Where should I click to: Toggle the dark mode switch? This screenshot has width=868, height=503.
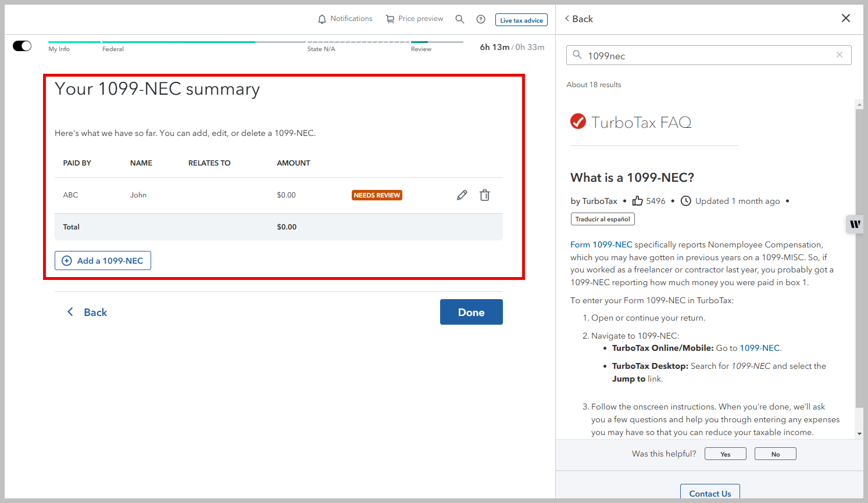pyautogui.click(x=22, y=46)
